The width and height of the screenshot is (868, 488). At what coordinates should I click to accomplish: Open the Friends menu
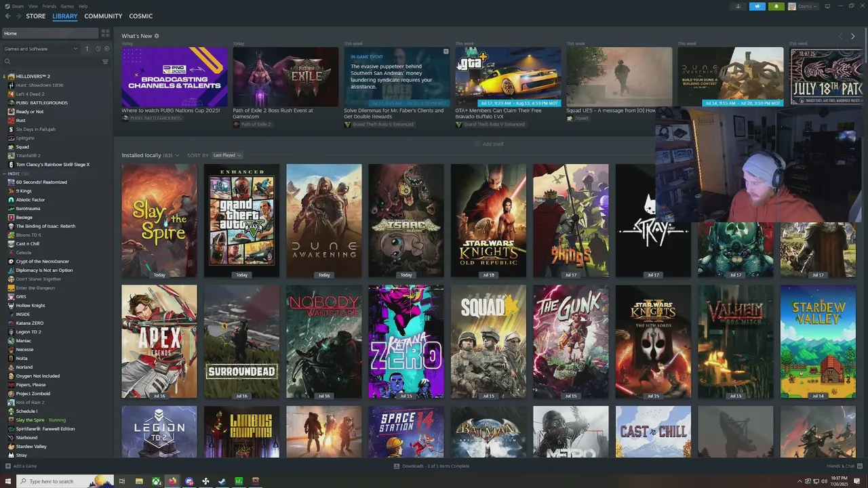coord(50,6)
